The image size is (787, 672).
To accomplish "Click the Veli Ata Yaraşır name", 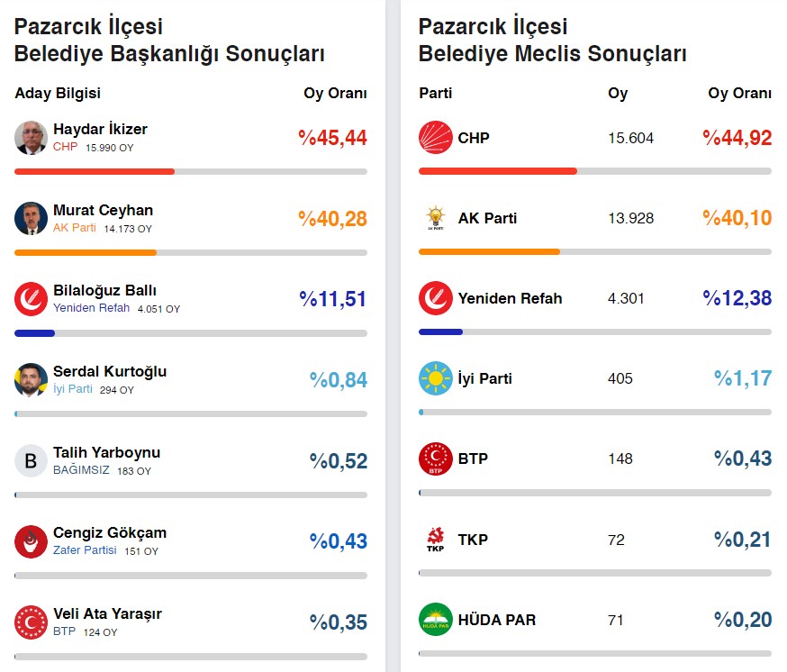I will click(107, 613).
